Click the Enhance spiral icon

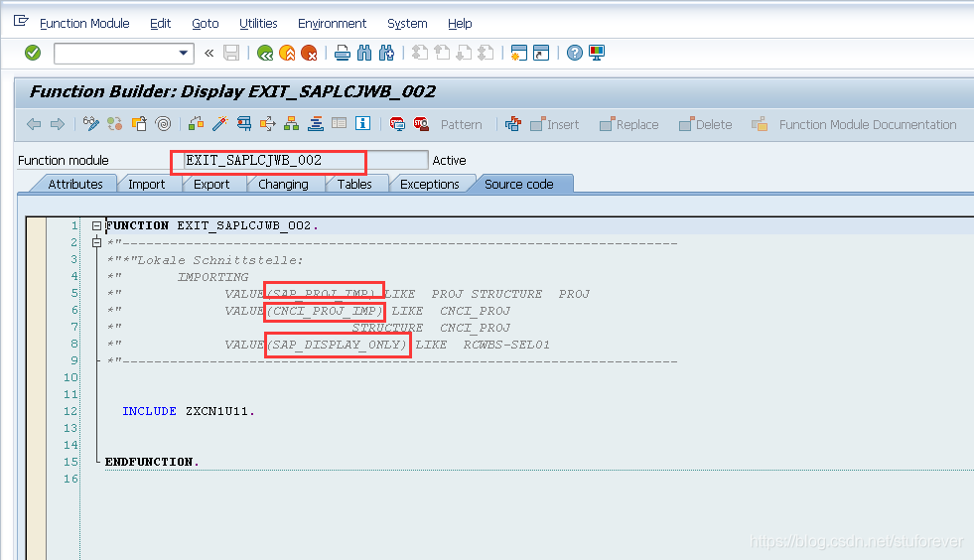pyautogui.click(x=164, y=124)
